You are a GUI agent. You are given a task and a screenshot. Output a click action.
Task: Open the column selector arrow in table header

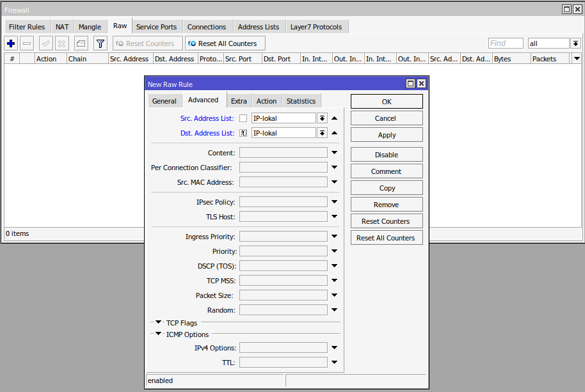click(577, 58)
